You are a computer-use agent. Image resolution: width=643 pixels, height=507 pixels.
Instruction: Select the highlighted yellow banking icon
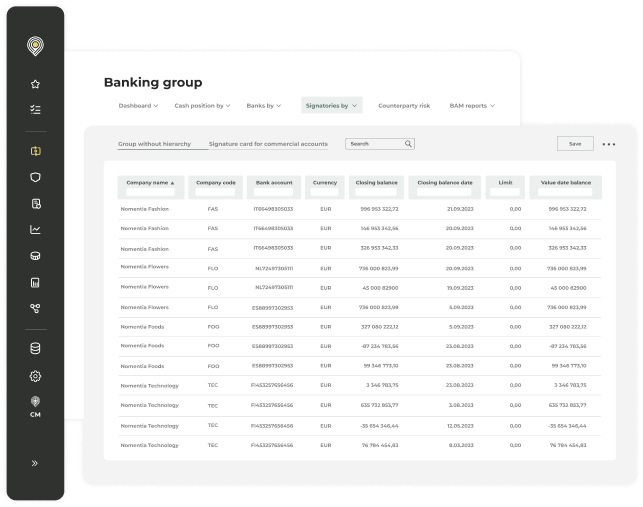35,151
